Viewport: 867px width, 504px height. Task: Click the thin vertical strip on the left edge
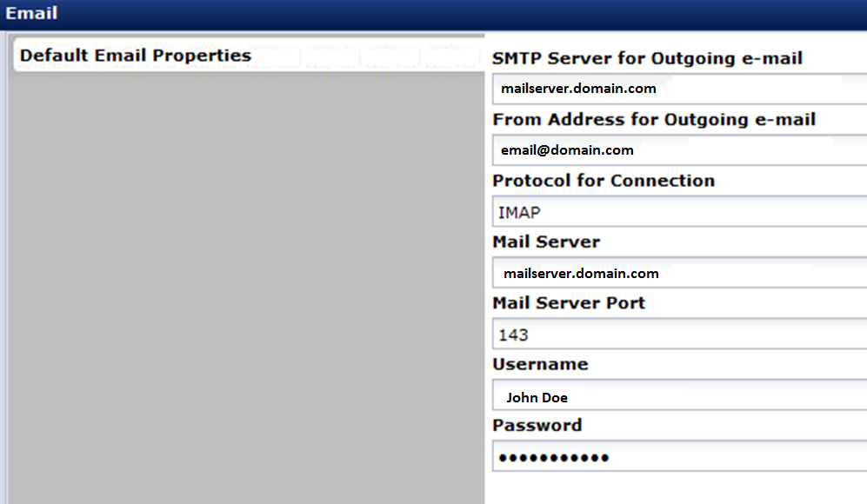[3, 261]
